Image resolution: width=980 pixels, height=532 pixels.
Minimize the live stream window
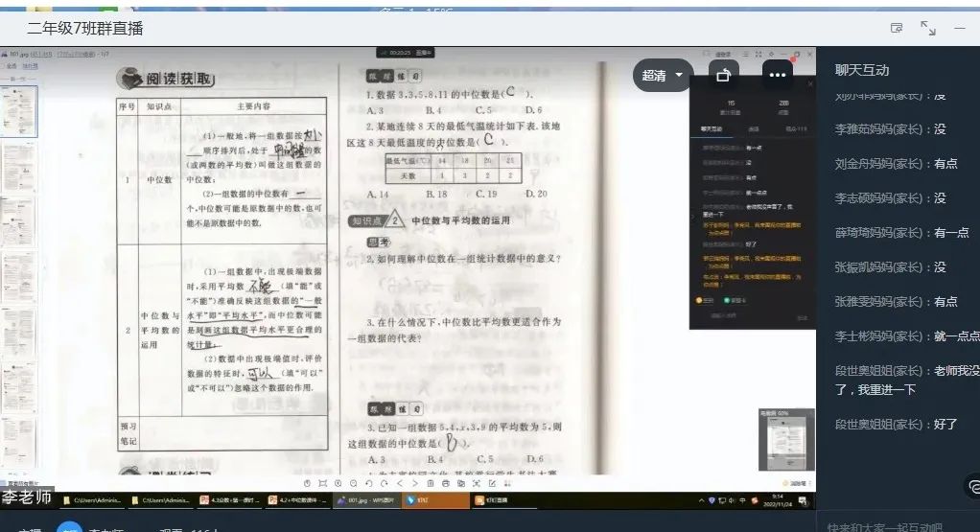(960, 29)
